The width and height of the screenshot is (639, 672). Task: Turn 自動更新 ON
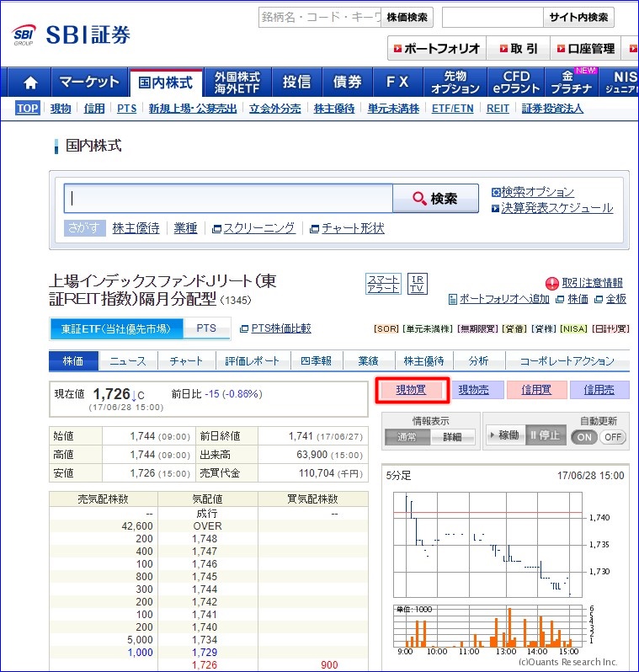[584, 437]
